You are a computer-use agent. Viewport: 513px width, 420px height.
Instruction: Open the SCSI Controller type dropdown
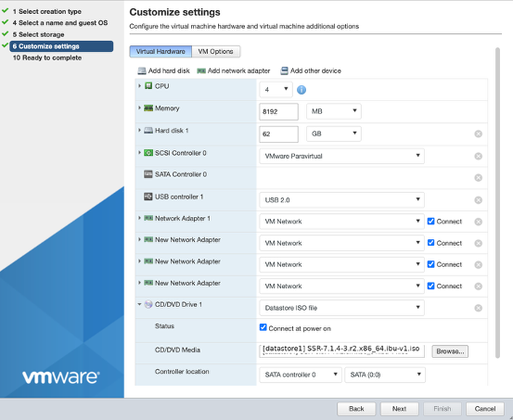tap(341, 156)
